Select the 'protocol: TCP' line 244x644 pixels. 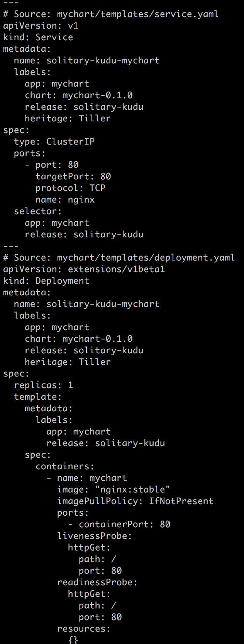tap(70, 188)
